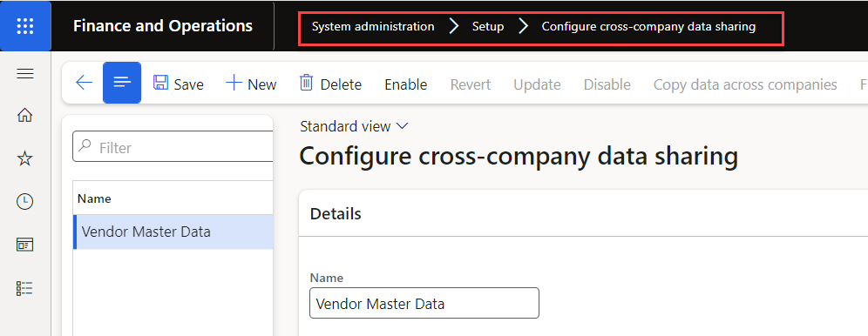
Task: Click the Save disk icon
Action: point(160,83)
